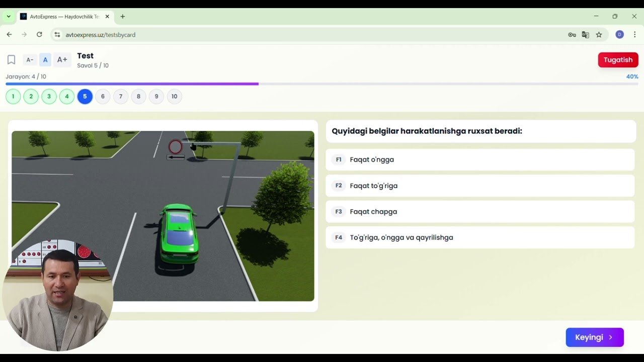Jump to question 10
The height and width of the screenshot is (362, 644).
point(174,97)
